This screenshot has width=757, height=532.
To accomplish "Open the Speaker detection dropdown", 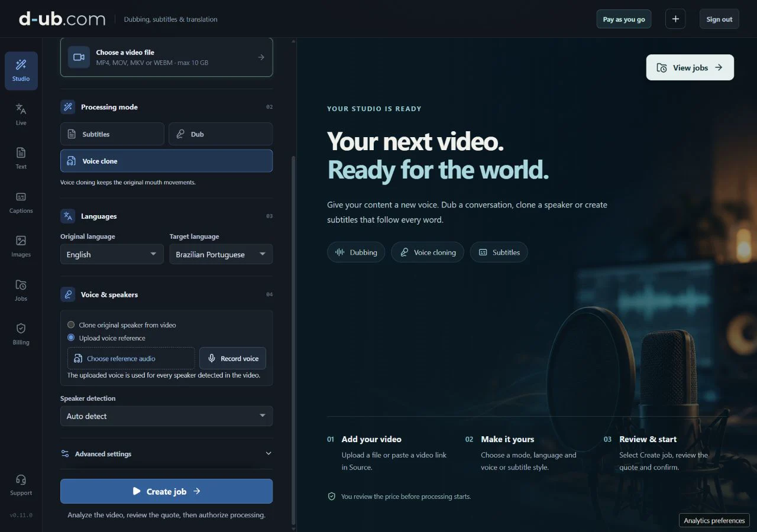I will [x=166, y=416].
